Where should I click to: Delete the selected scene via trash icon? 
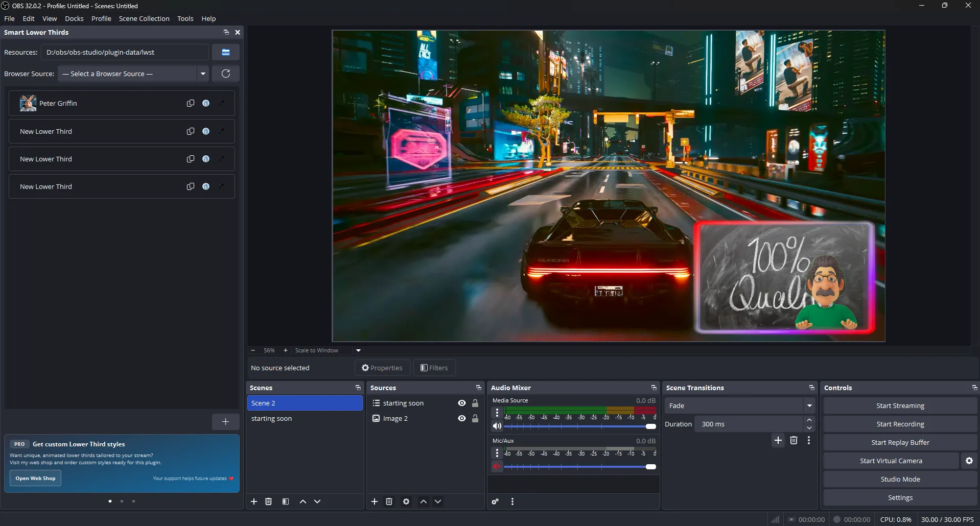pyautogui.click(x=268, y=501)
